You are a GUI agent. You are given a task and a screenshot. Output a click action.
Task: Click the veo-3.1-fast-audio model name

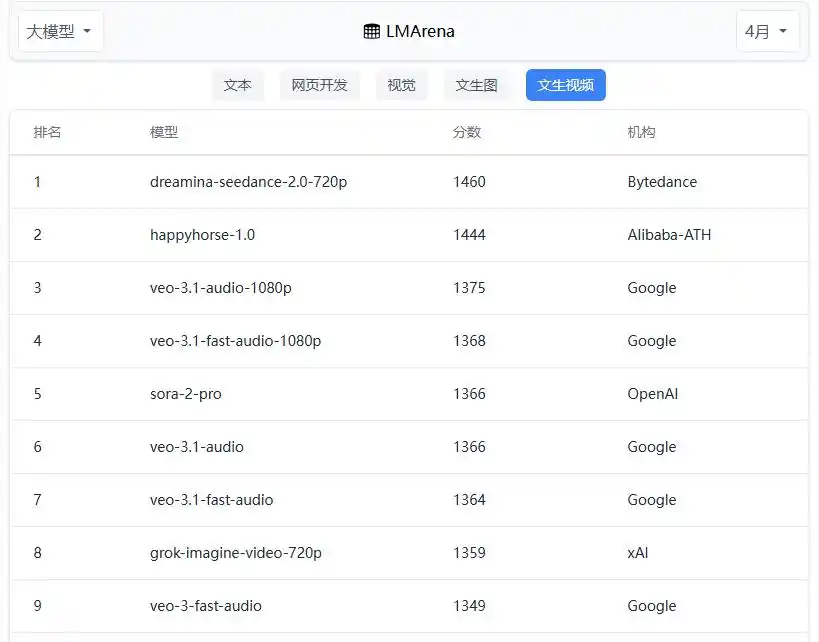(x=212, y=500)
